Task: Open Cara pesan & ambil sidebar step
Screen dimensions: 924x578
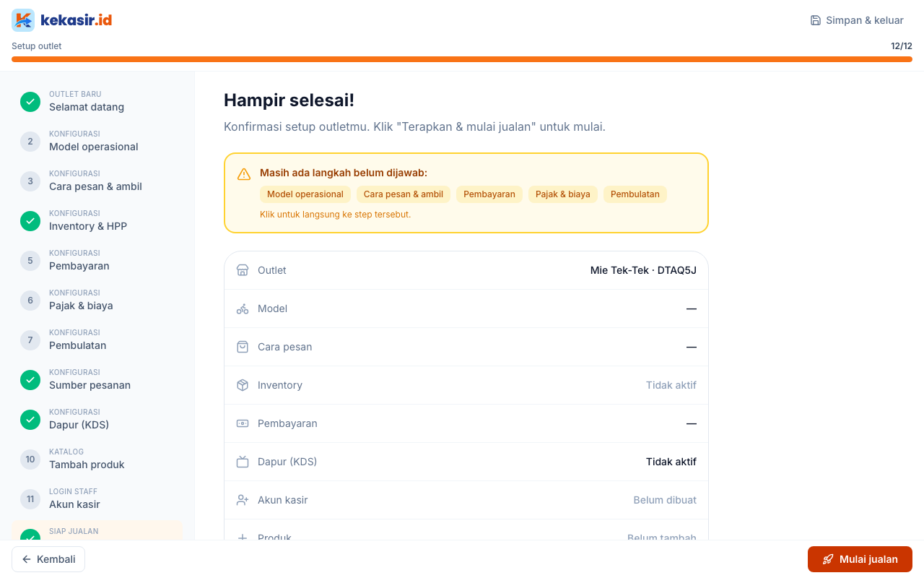Action: point(97,181)
